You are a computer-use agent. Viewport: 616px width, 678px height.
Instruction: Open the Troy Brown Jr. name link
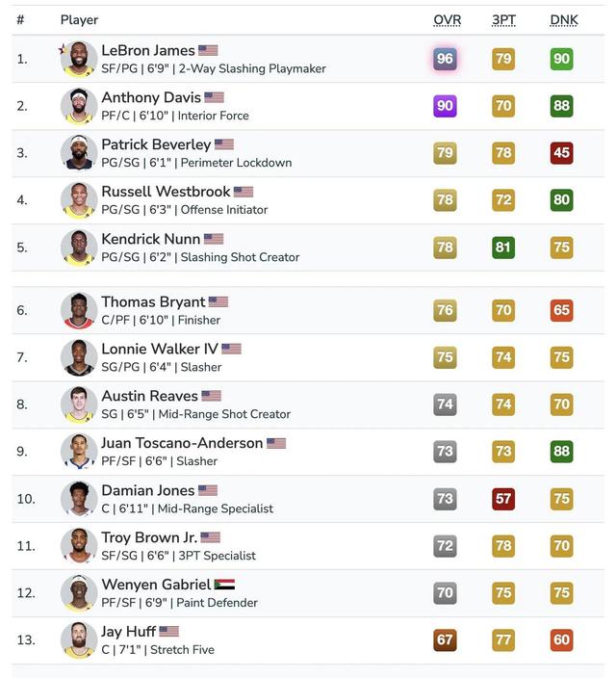pos(148,537)
